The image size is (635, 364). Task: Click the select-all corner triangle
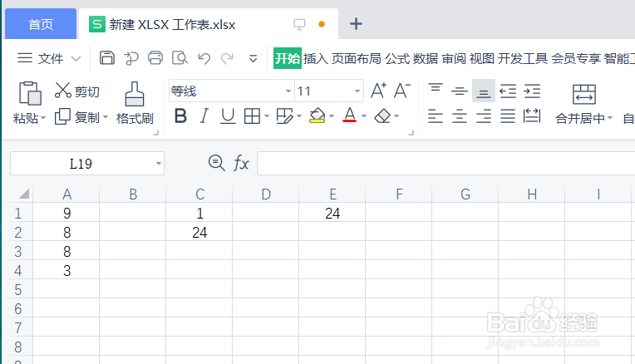24,194
